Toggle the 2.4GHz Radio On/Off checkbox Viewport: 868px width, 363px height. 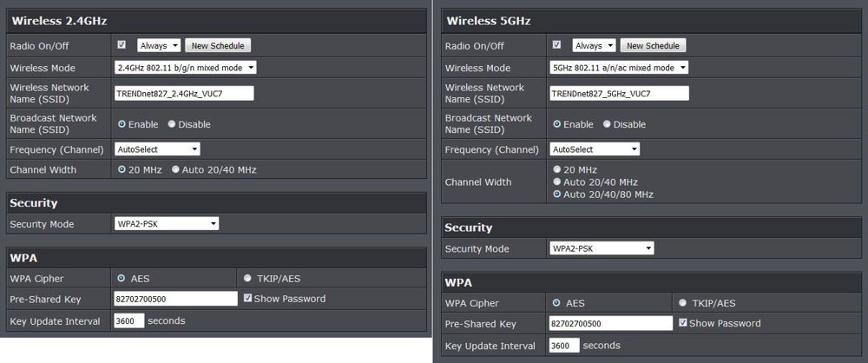(122, 44)
